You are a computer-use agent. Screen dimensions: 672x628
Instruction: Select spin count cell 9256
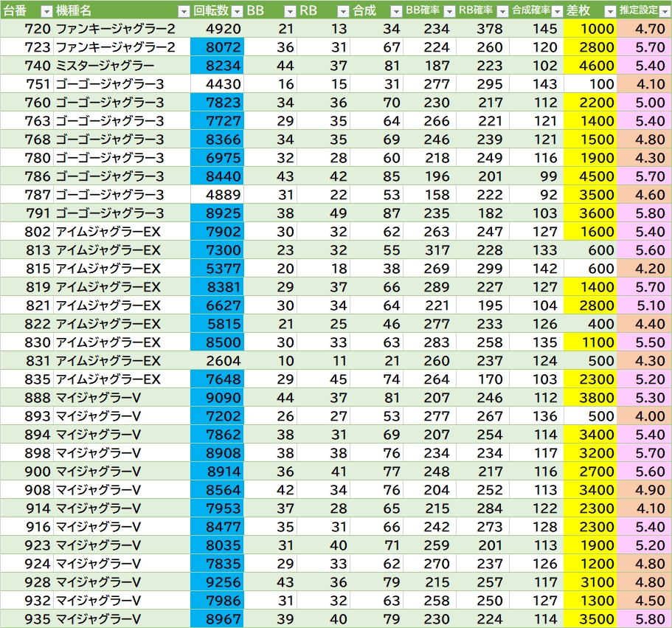pos(218,582)
